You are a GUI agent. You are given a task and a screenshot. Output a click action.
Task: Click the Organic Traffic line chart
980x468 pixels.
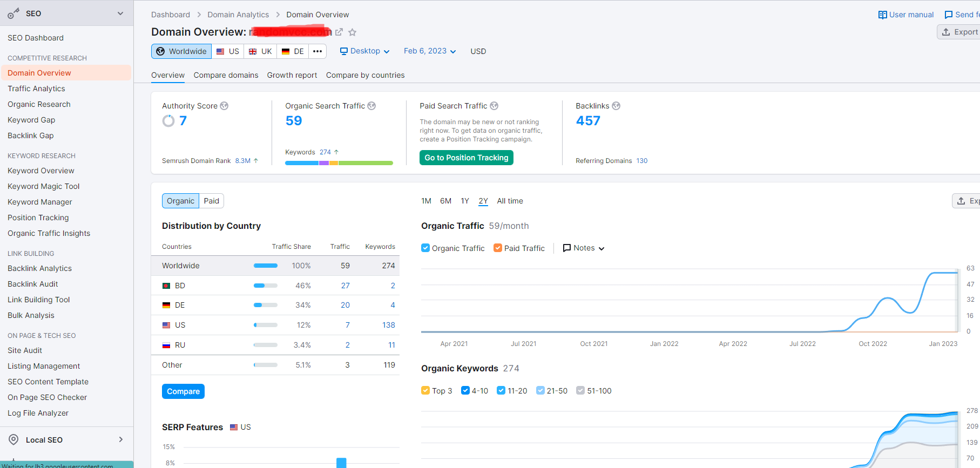tap(690, 300)
